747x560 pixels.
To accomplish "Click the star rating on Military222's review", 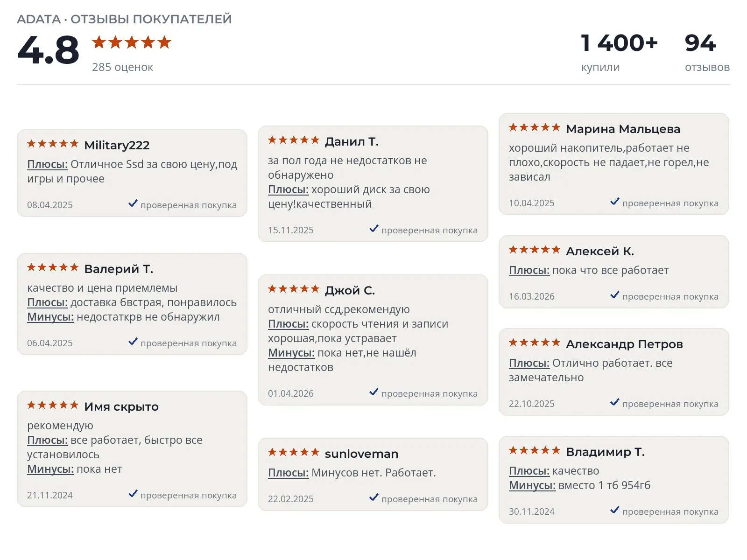I will coord(53,144).
